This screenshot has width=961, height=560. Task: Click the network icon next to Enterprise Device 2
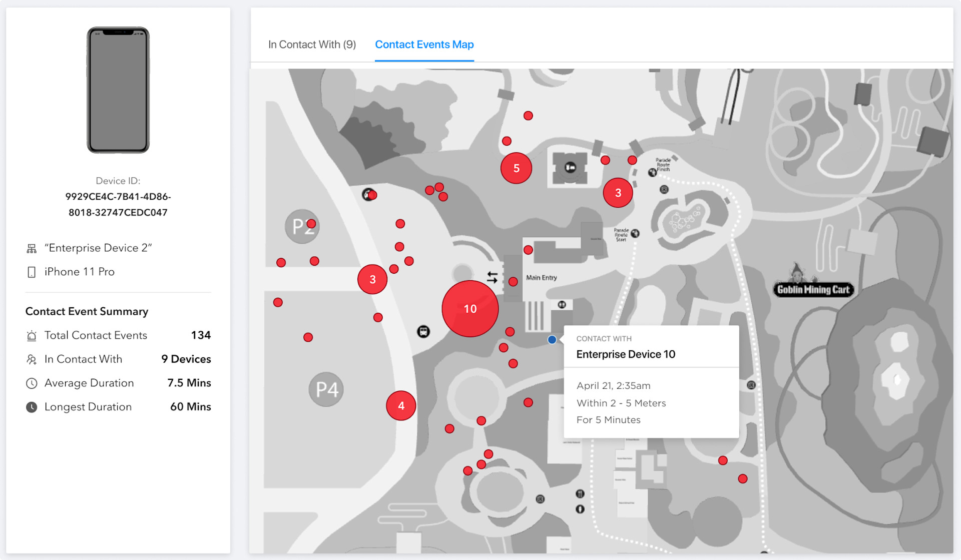(32, 248)
